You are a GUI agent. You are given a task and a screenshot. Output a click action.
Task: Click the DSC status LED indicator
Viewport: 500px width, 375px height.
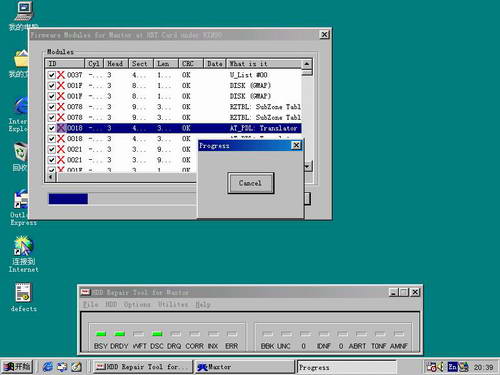(x=157, y=334)
